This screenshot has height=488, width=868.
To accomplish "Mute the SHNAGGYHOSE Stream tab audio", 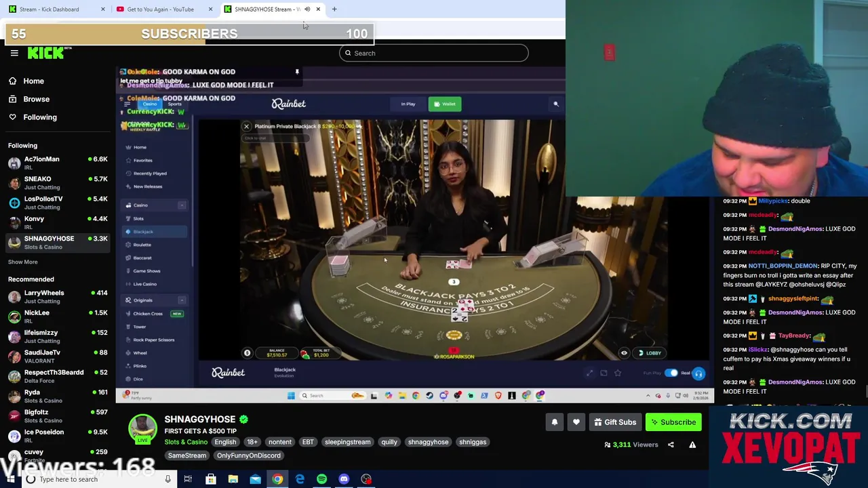I will coord(307,9).
